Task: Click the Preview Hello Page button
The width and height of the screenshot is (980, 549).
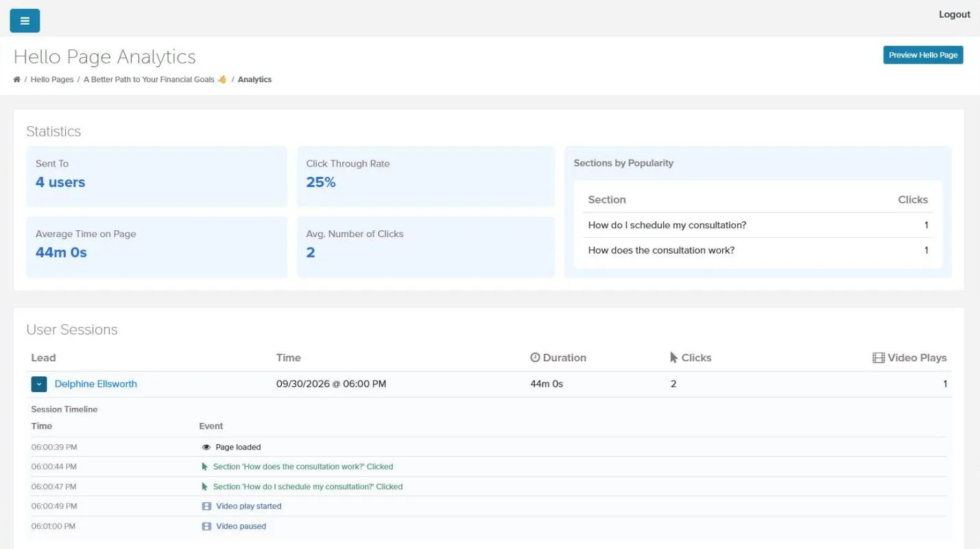Action: tap(923, 55)
